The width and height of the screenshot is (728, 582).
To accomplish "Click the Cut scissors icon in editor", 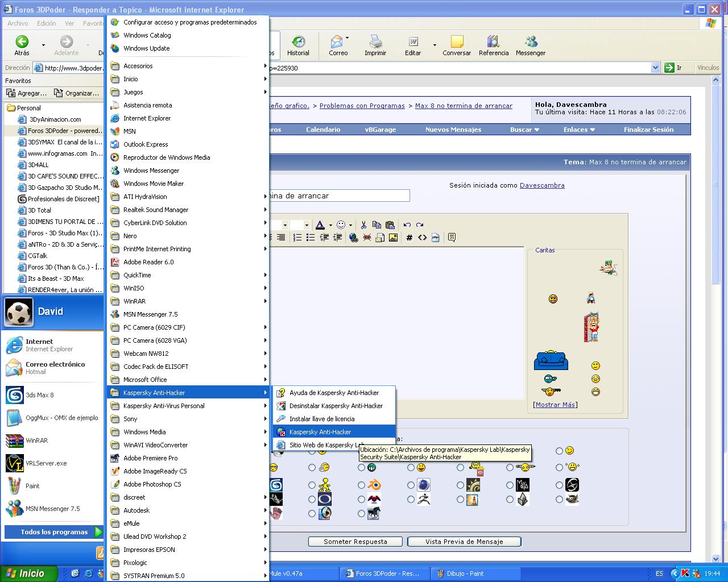I will pos(363,225).
